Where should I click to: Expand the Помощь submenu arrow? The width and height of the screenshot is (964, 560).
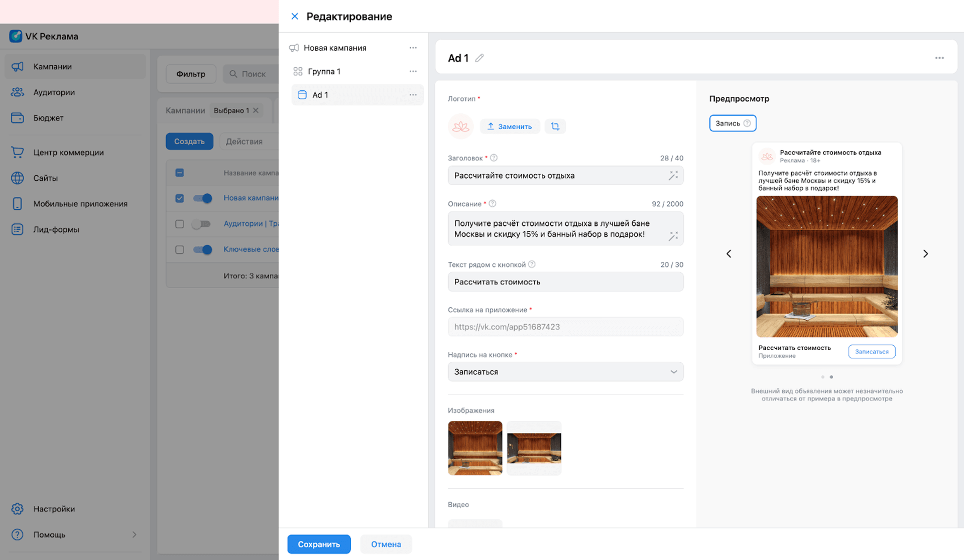click(134, 534)
